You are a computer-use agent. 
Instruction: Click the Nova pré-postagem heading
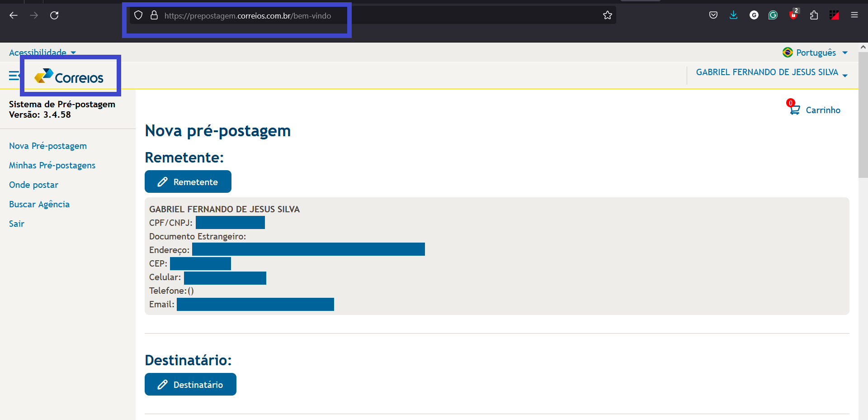[x=217, y=130]
